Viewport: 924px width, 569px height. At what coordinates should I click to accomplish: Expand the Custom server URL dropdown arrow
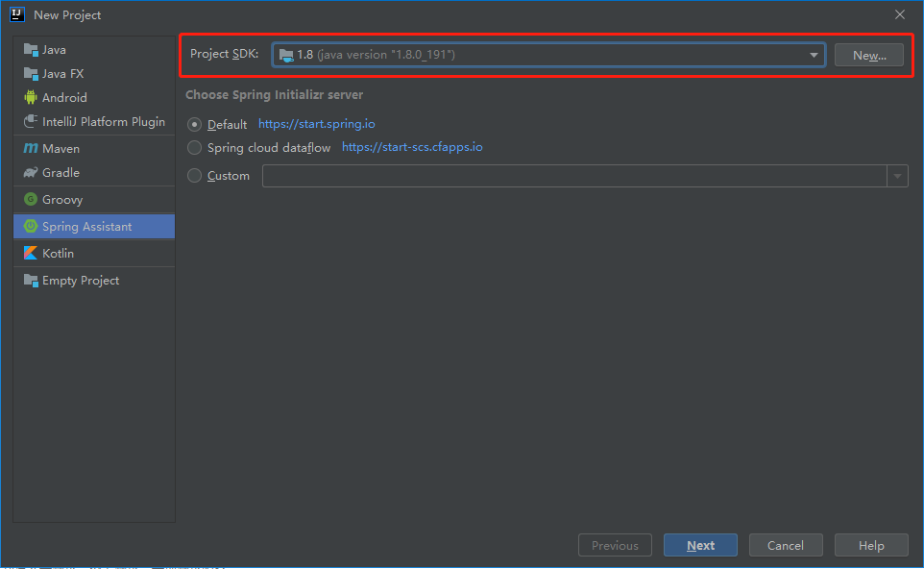pos(897,176)
